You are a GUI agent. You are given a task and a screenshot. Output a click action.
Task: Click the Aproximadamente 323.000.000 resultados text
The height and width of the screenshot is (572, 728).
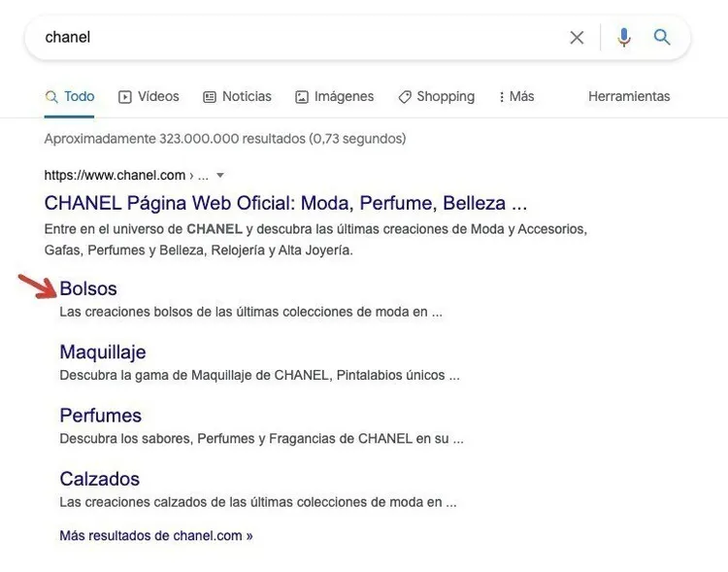[x=225, y=139]
